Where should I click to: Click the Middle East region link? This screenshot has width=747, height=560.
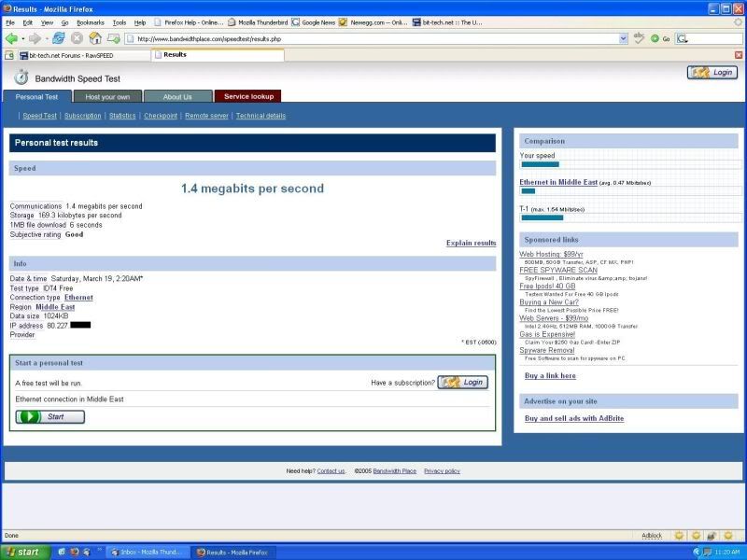pyautogui.click(x=55, y=307)
